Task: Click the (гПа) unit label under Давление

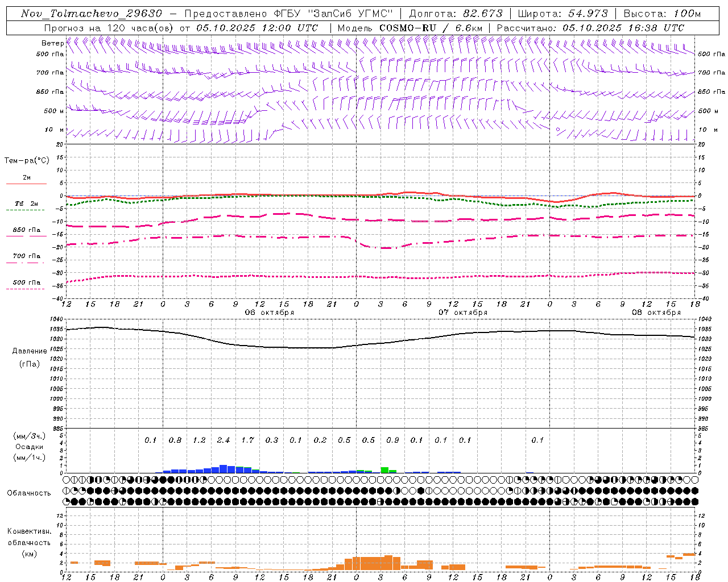Action: (x=30, y=364)
